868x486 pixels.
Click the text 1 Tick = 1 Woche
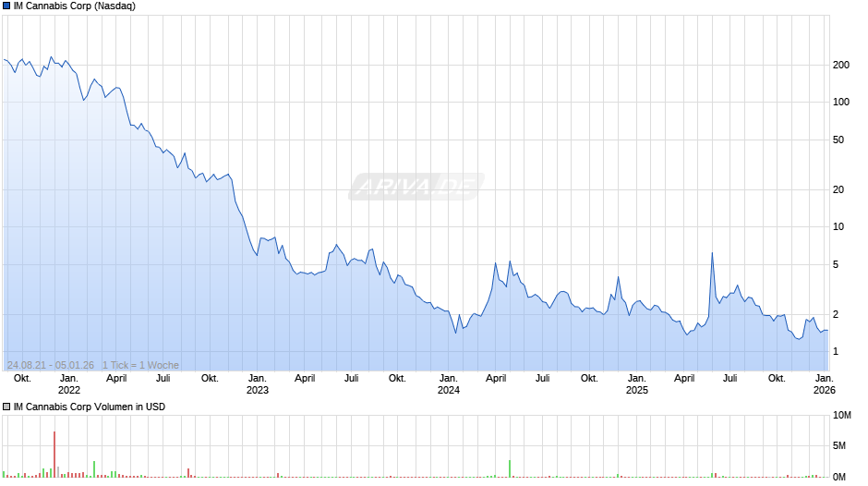(140, 365)
